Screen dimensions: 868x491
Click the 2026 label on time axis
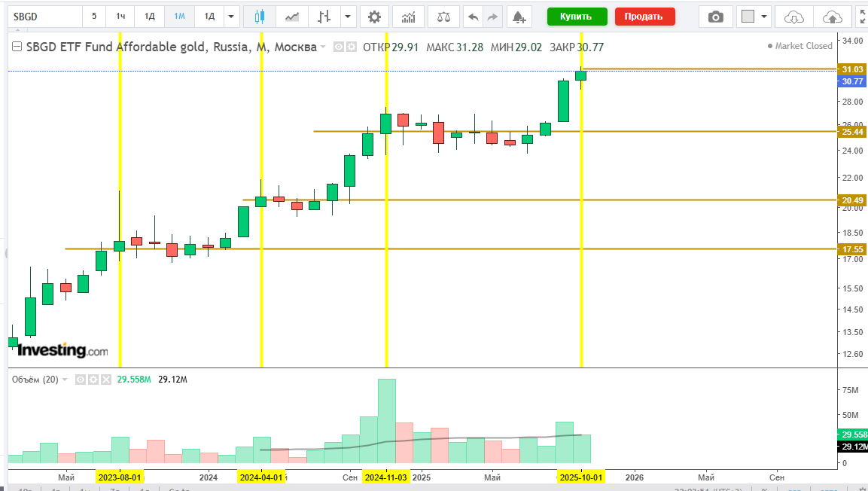click(x=635, y=477)
